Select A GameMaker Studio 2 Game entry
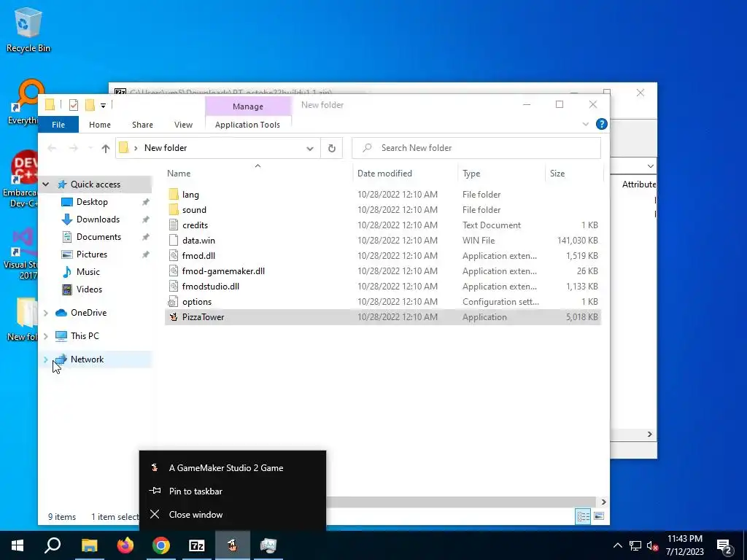 coord(233,468)
